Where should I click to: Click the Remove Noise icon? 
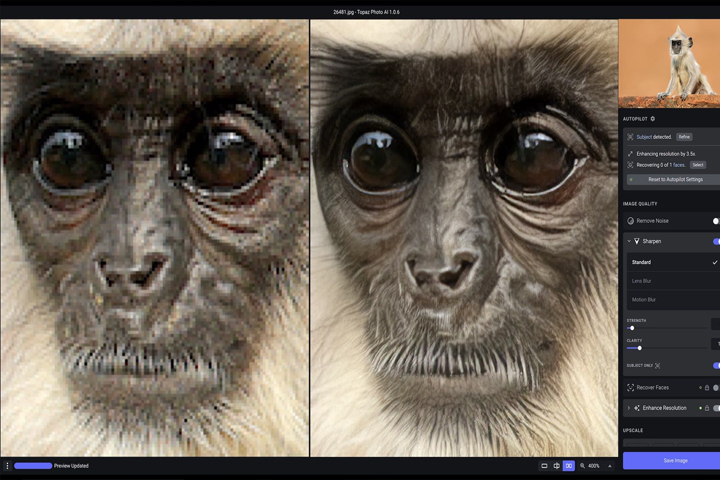point(630,221)
